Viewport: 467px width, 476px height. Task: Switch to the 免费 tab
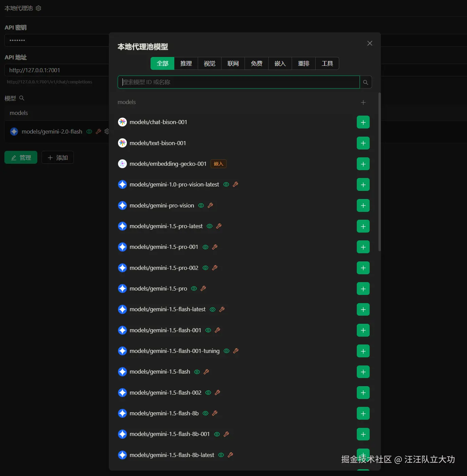pyautogui.click(x=257, y=63)
